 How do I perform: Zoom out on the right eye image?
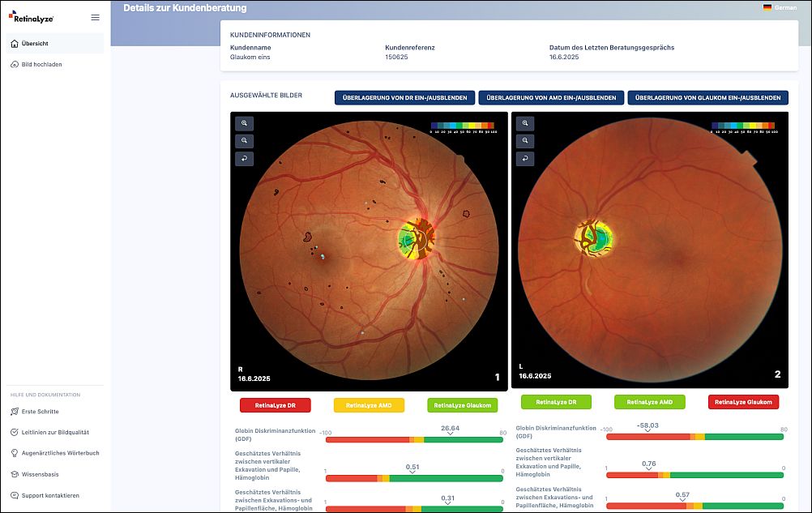coord(244,141)
